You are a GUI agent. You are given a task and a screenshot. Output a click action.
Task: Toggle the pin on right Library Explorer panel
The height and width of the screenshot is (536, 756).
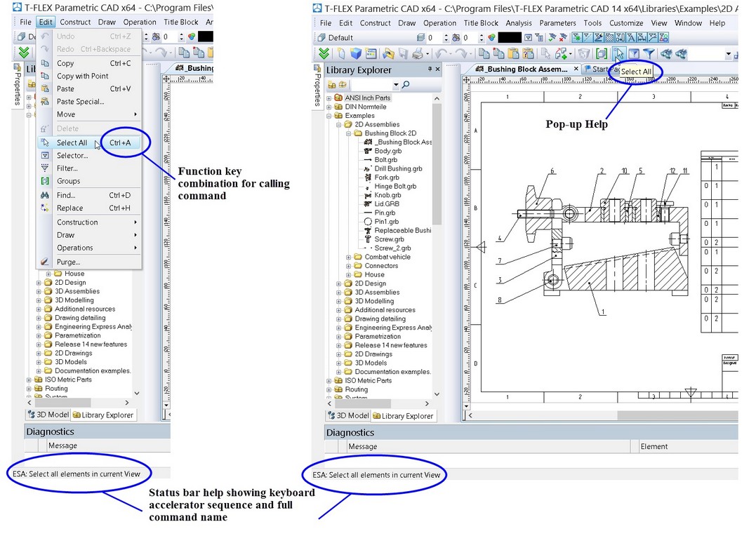430,69
